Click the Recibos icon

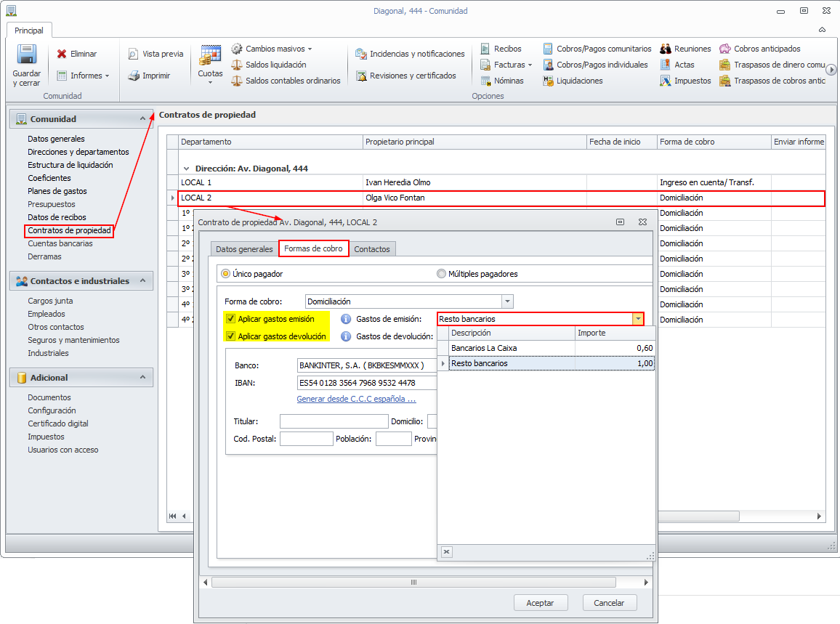pos(485,49)
